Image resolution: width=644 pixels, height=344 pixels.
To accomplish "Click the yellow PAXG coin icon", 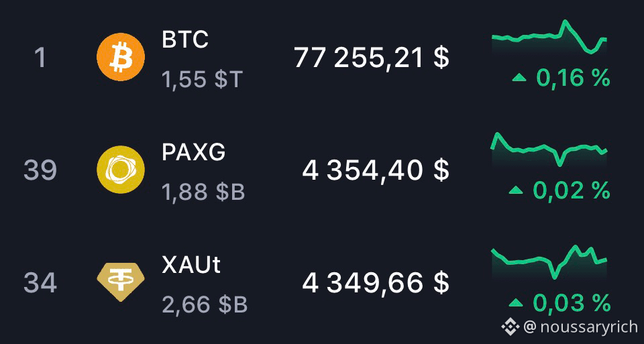I will (121, 170).
